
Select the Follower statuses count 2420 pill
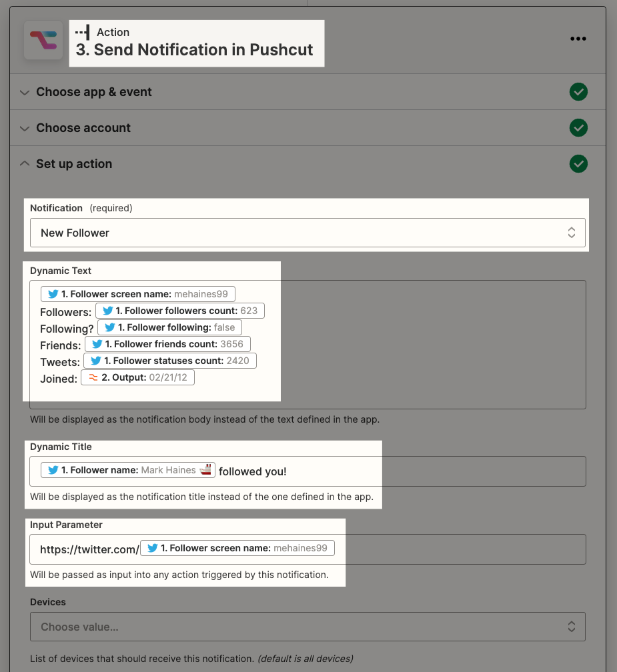170,361
